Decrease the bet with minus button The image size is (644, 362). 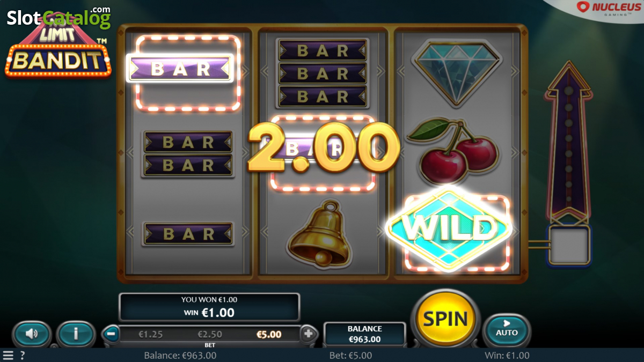[x=111, y=334]
